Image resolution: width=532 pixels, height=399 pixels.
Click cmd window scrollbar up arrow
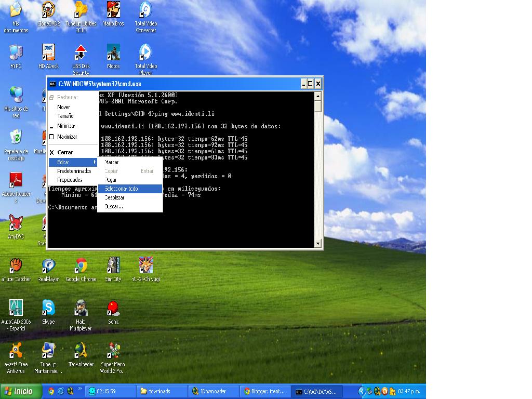pos(318,96)
